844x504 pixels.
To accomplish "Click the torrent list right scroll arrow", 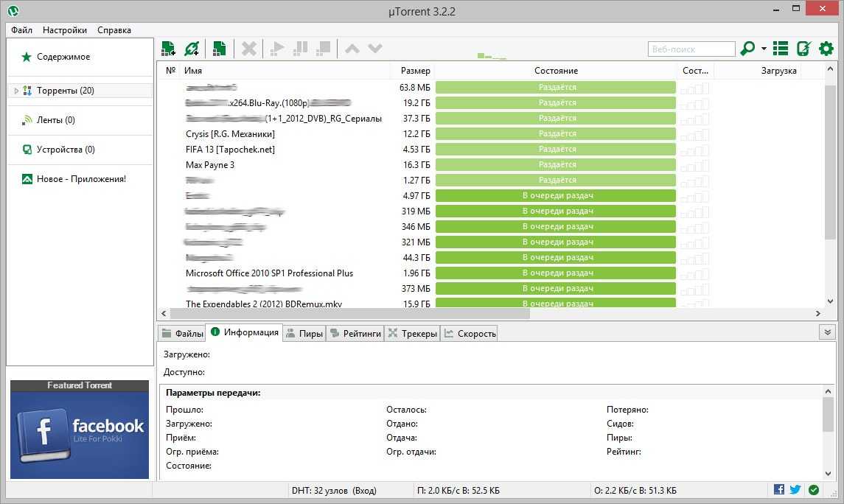I will 818,313.
